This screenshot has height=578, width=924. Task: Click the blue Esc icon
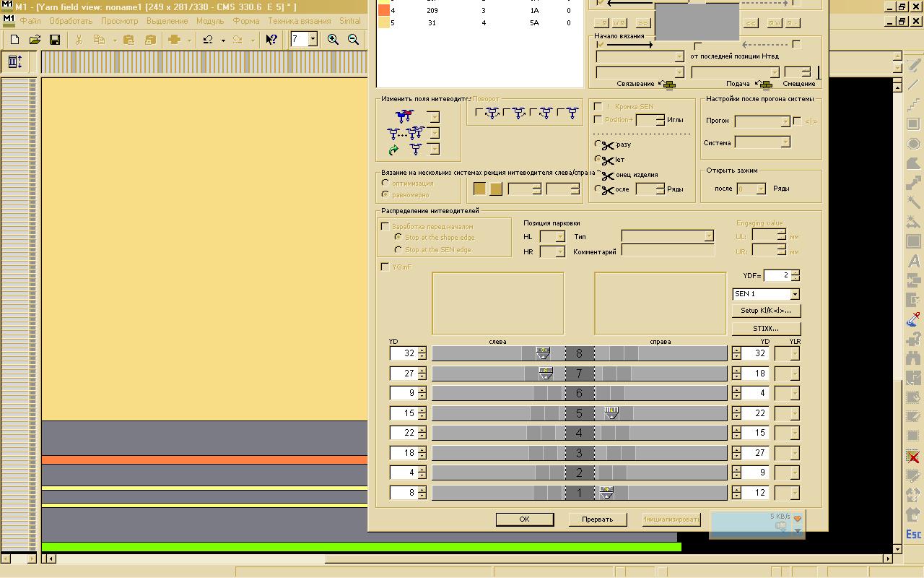[913, 535]
